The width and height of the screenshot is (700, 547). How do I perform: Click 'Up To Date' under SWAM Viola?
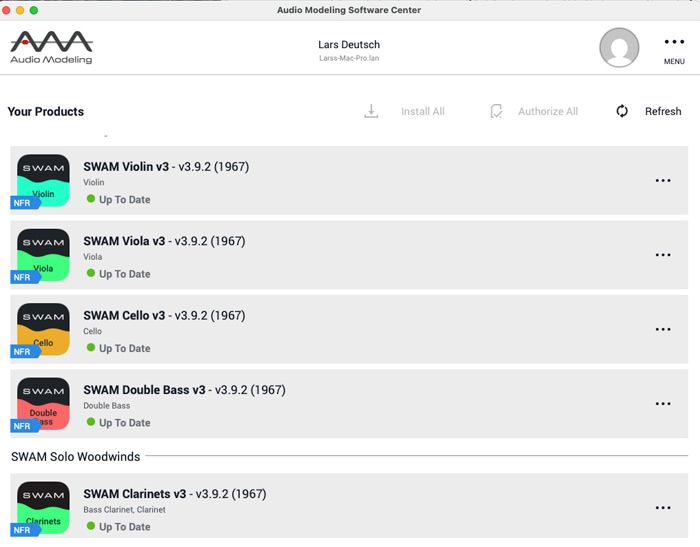coord(125,274)
